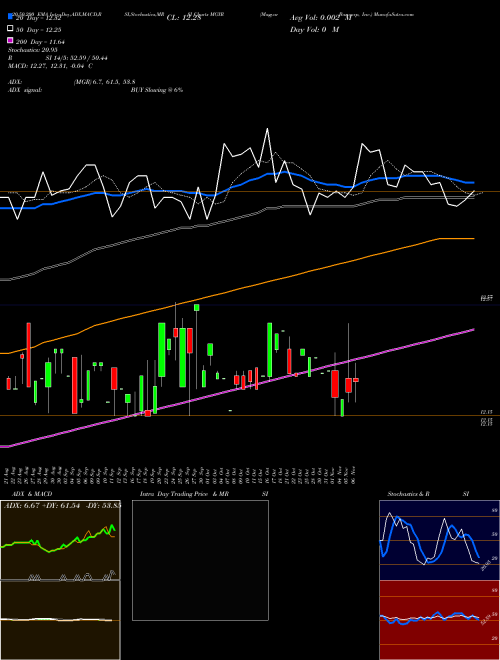Click the 'Stochastics: 20.93' reading
This screenshot has height=660, width=500.
pyautogui.click(x=33, y=50)
